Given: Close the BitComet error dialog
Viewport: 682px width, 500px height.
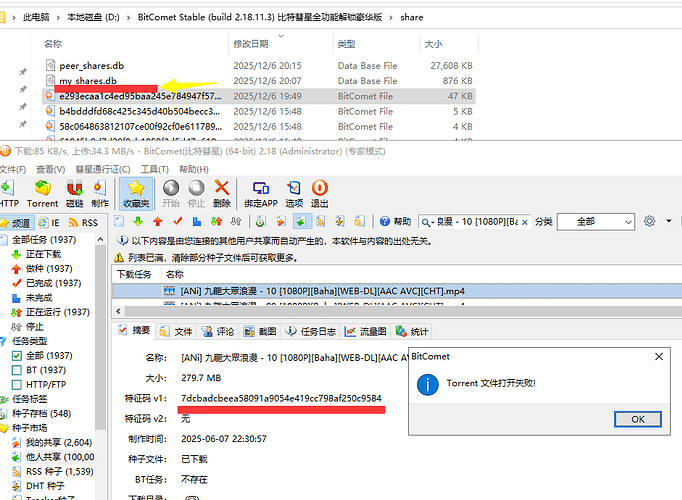Looking at the screenshot, I should point(659,357).
